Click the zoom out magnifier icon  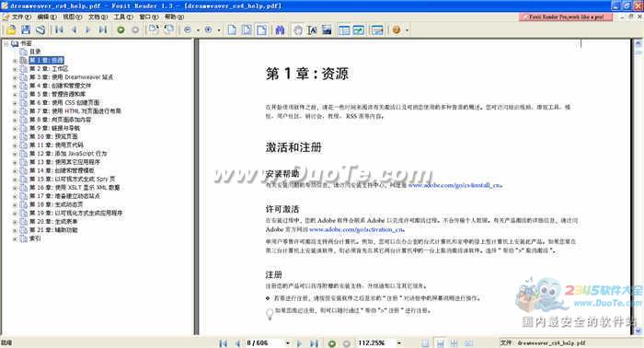tap(188, 30)
